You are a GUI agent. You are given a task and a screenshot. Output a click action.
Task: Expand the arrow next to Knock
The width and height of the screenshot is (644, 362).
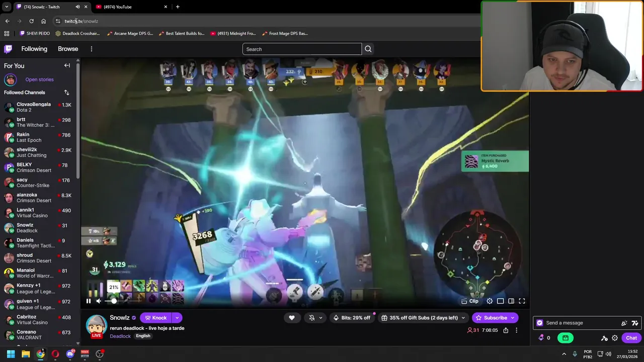click(177, 318)
